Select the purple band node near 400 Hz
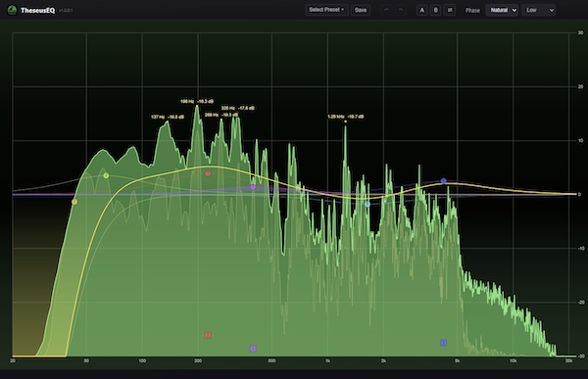The height and width of the screenshot is (379, 588). (253, 187)
